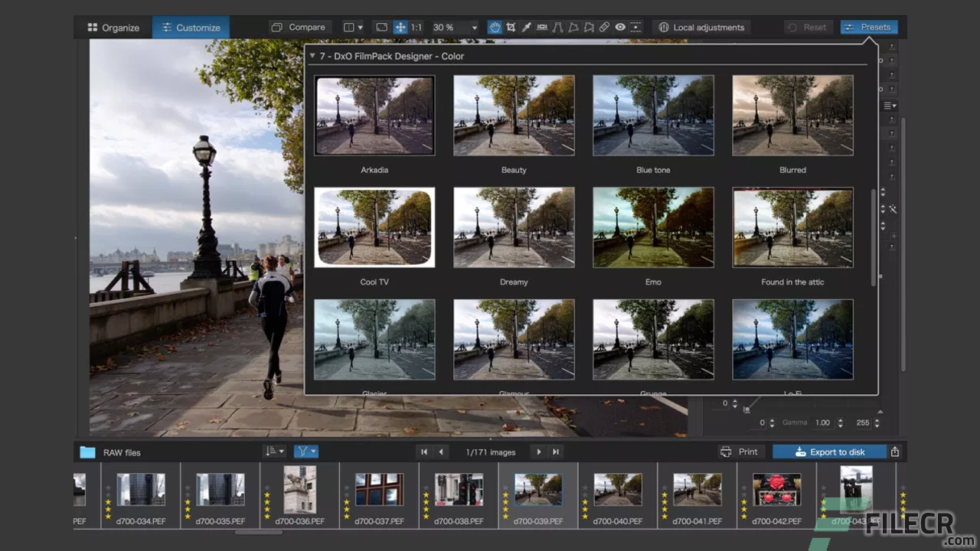
Task: Select the four-arrow move image icon
Action: tap(400, 27)
